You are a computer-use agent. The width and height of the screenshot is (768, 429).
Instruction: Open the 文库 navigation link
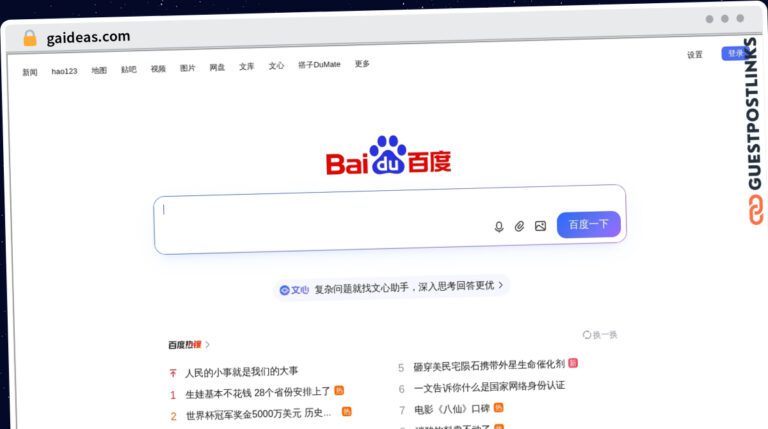click(x=247, y=67)
